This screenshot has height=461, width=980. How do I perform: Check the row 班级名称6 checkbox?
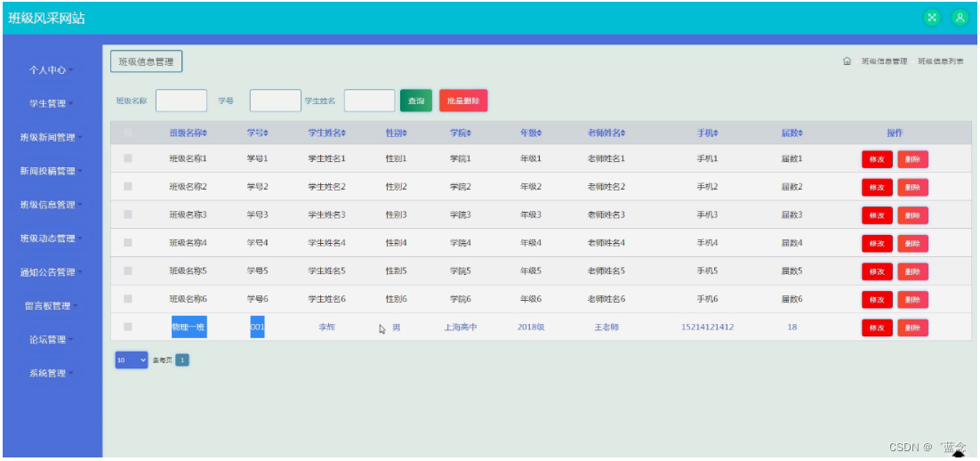[128, 299]
